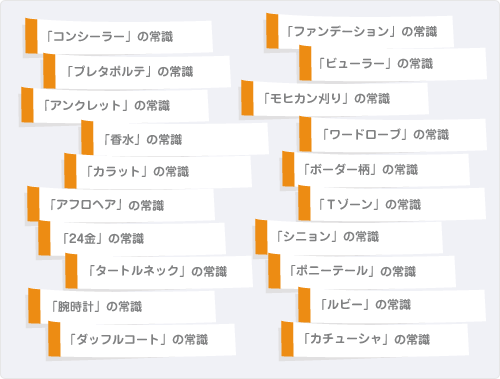Click the 「プレタポルテ」の常識 link
This screenshot has height=379, width=500.
[137, 71]
